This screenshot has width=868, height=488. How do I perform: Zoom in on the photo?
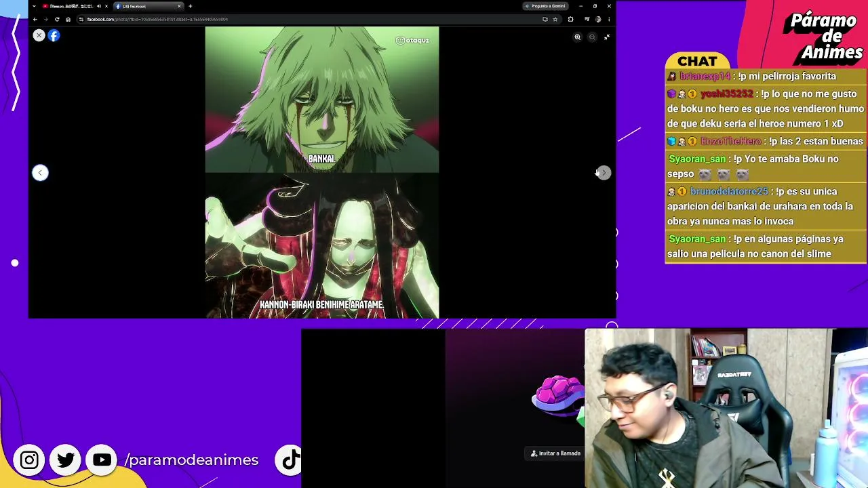click(578, 37)
